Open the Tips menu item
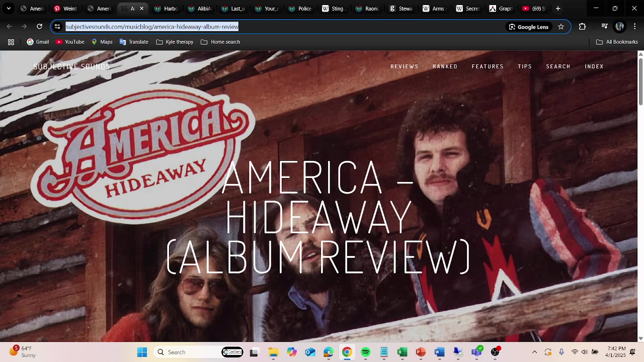Viewport: 644px width, 362px height. pos(525,66)
